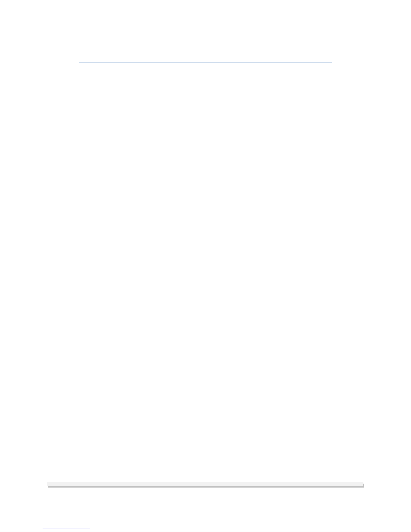
Task: Click the left end of upper blue line
Action: coord(80,62)
